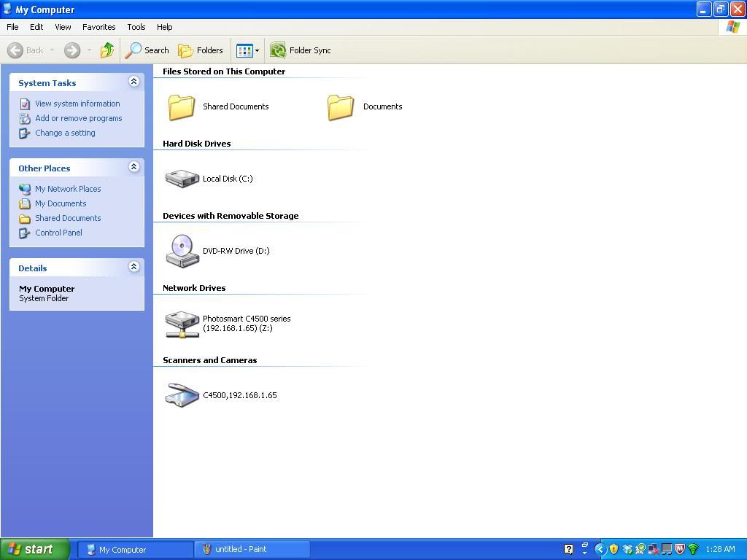The width and height of the screenshot is (747, 560).
Task: Open the File menu
Action: [x=12, y=27]
